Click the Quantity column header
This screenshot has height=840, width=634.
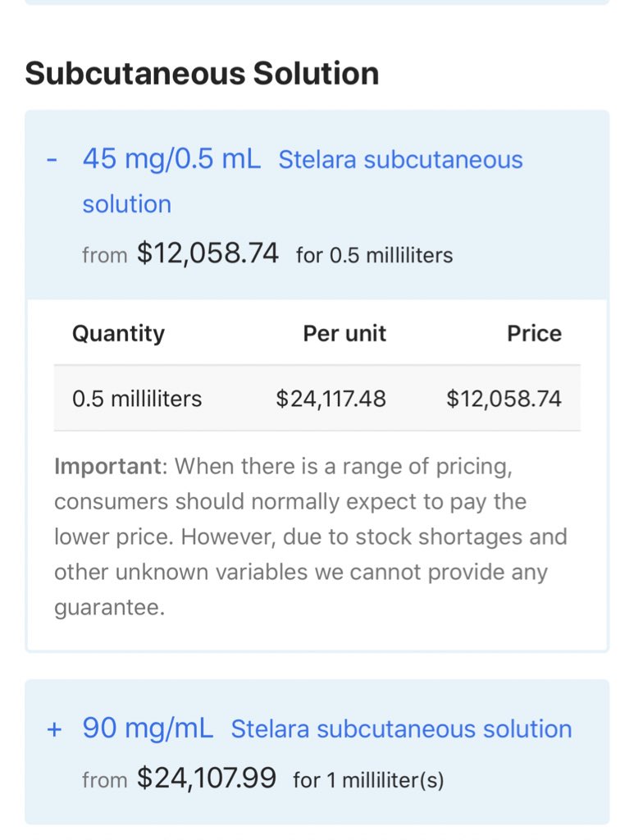pos(118,334)
